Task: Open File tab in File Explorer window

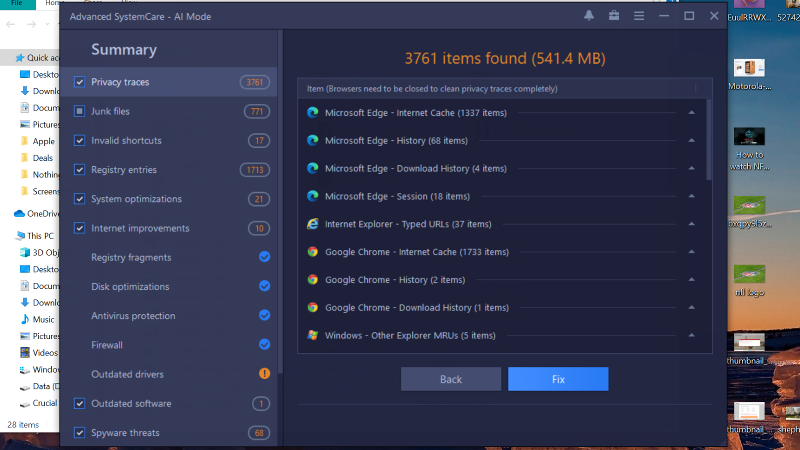Action: (17, 4)
